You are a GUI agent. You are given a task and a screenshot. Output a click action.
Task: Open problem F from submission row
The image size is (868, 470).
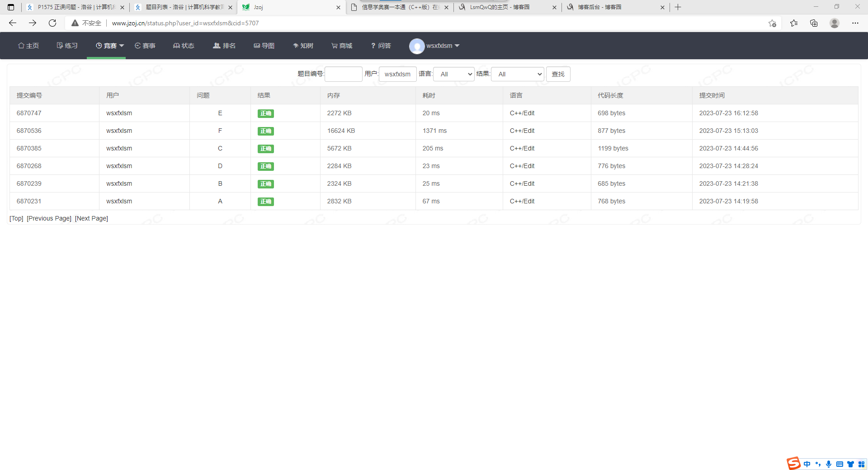220,131
